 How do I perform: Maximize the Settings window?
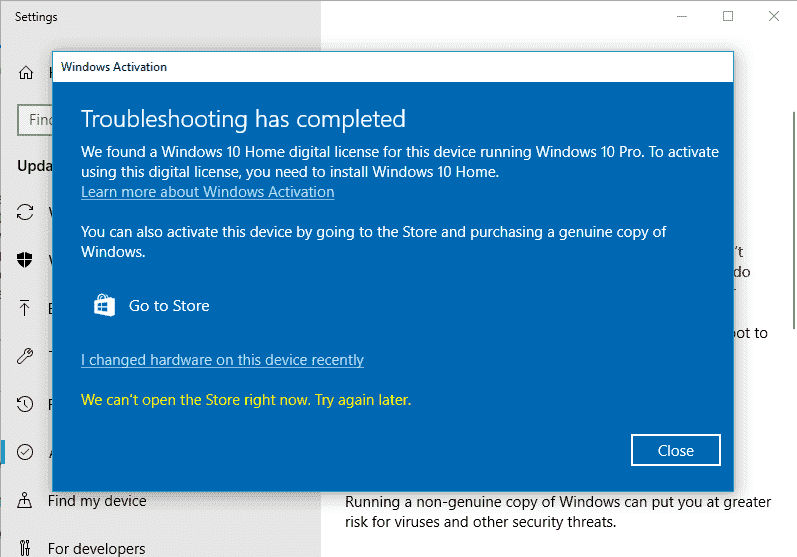click(728, 16)
